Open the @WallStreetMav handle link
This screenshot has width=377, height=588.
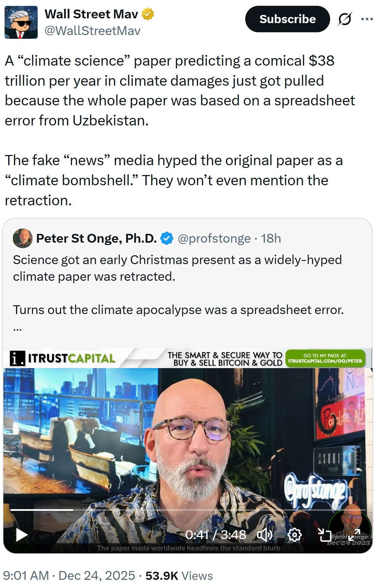pyautogui.click(x=92, y=31)
